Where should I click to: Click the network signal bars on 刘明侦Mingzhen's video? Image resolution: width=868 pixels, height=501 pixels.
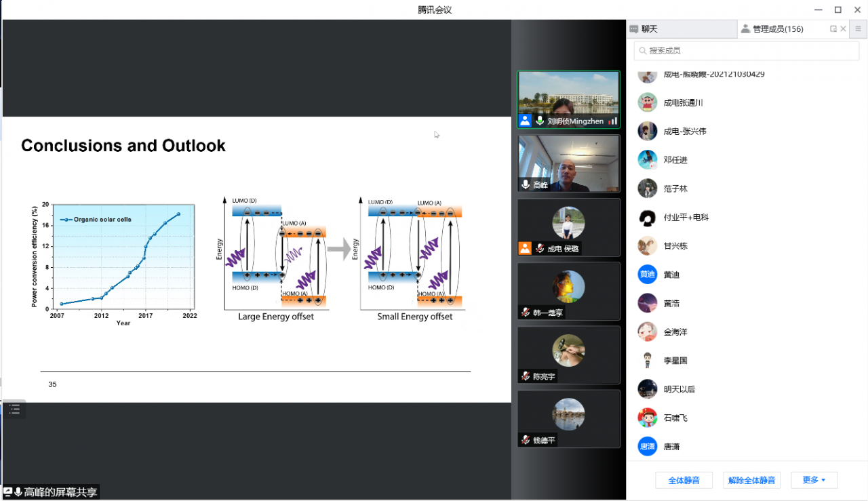[612, 121]
